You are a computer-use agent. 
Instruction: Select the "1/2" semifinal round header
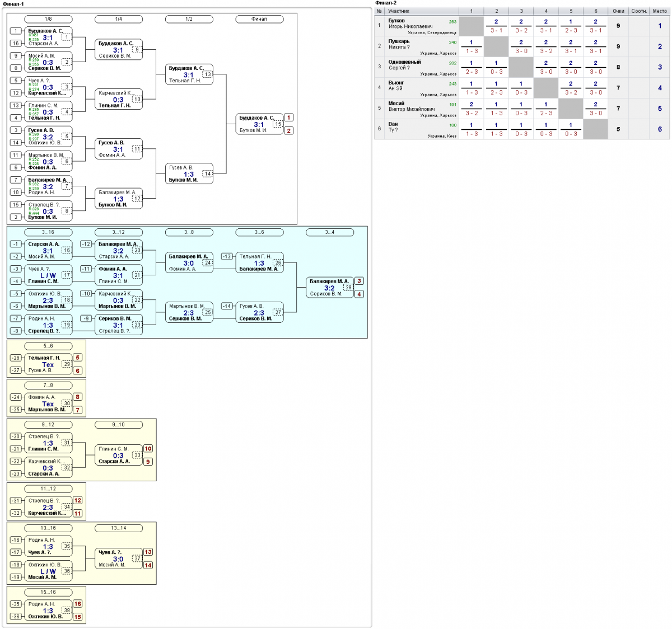189,19
